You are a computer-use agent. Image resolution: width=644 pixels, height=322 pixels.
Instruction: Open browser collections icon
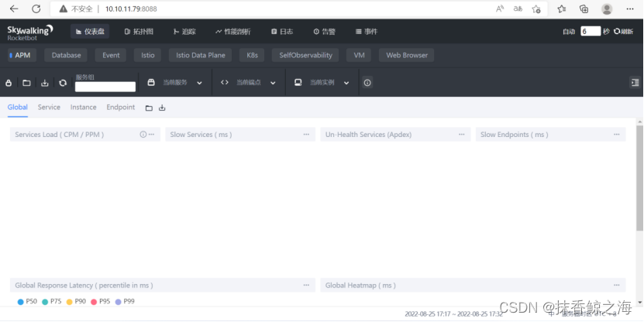584,9
